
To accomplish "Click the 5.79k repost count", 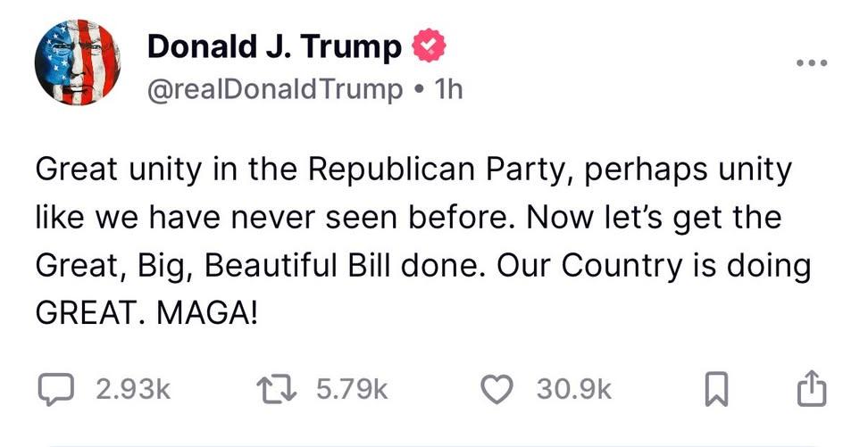I will click(x=354, y=390).
